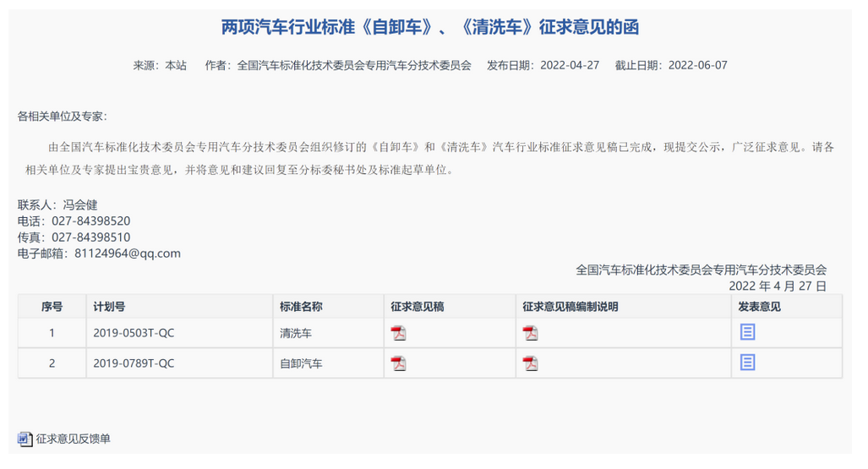The image size is (868, 469).
Task: Click the 发表意见 column header
Action: pyautogui.click(x=760, y=307)
